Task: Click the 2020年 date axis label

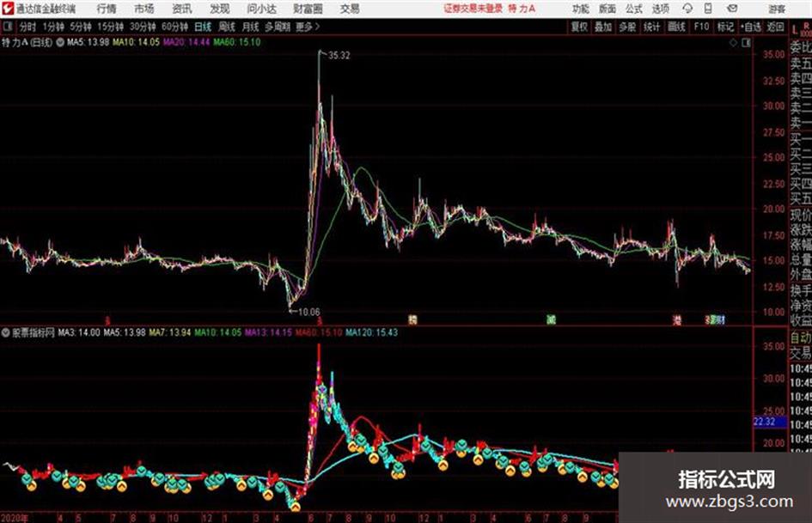Action: [x=15, y=518]
